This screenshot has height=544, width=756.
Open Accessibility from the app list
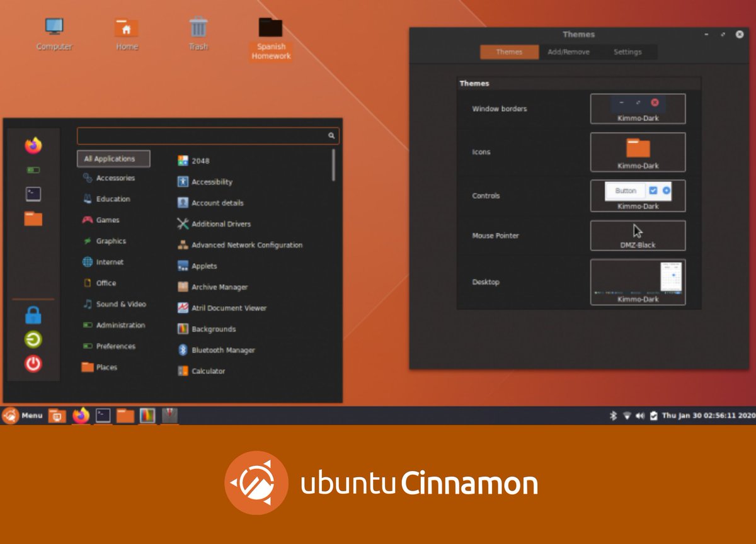pyautogui.click(x=205, y=182)
